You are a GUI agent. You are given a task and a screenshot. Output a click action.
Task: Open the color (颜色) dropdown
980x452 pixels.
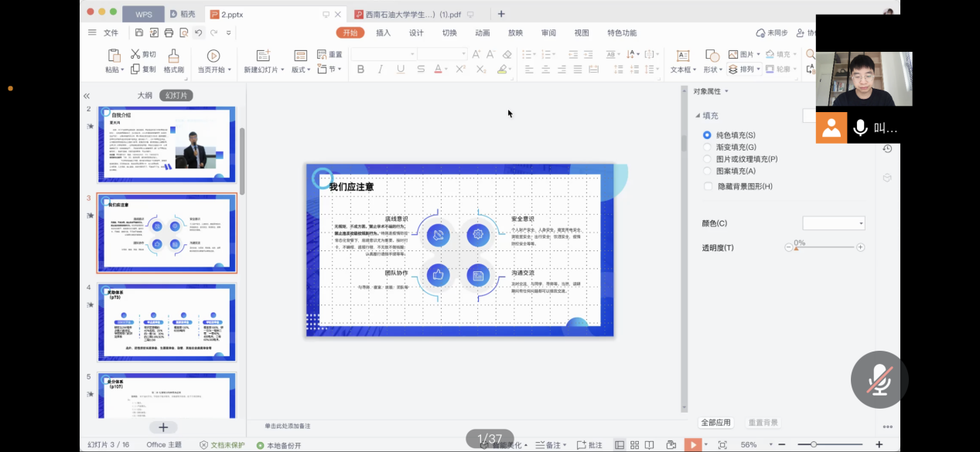834,223
